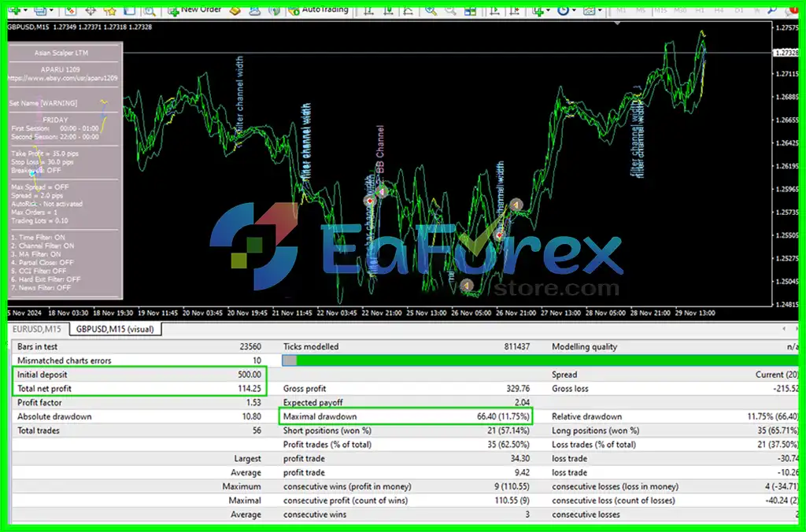Switch chart to line chart style
The image size is (806, 532).
point(409,10)
